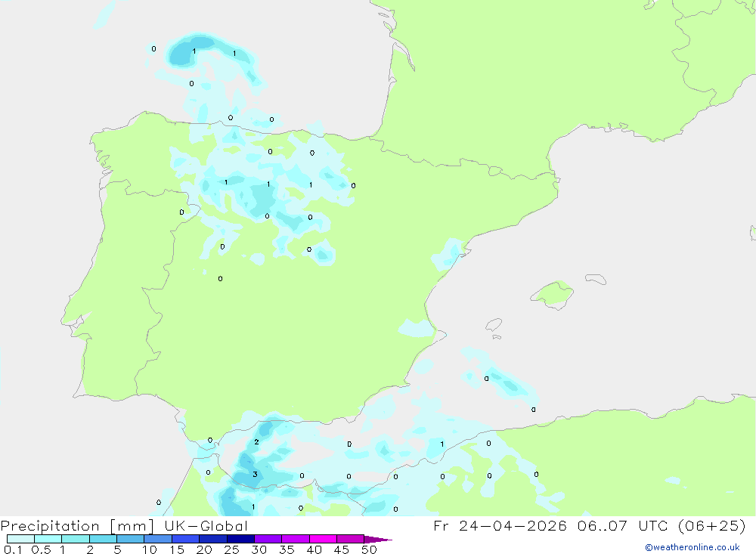The image size is (756, 554).
Task: Click the 10–15 mm legend color swatch
Action: click(158, 539)
